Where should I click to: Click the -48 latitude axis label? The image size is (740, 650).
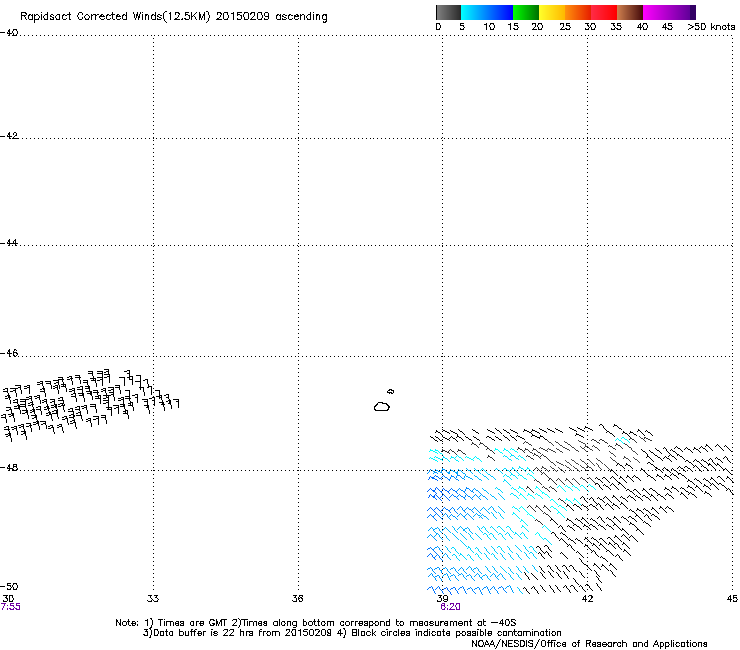click(9, 467)
